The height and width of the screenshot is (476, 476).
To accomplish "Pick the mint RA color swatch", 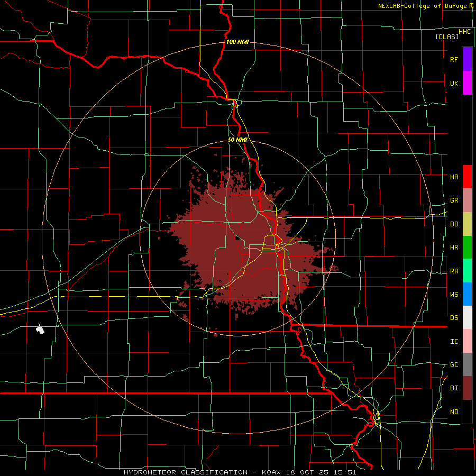I will coord(467,271).
